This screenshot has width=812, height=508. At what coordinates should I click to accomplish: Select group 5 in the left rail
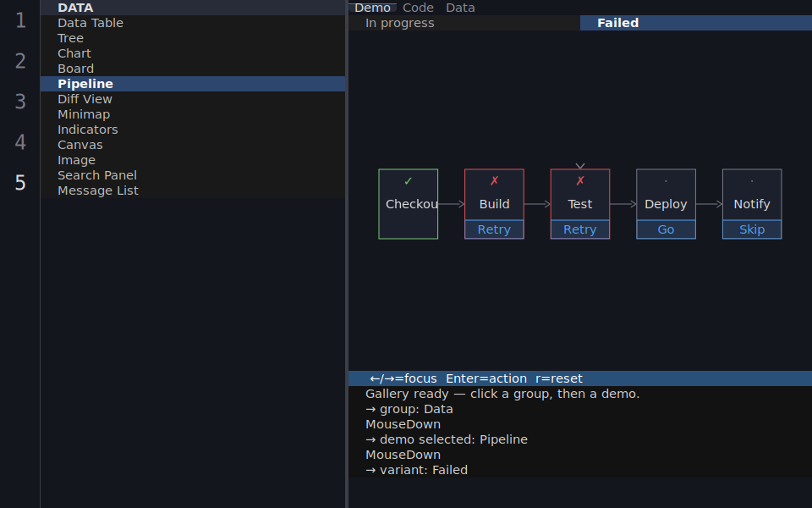[20, 183]
